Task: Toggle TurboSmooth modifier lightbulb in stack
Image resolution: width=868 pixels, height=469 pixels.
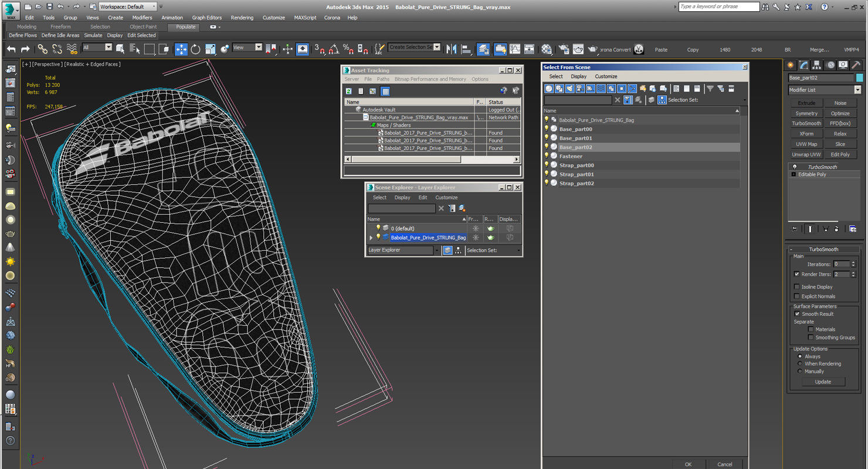Action: pyautogui.click(x=795, y=167)
